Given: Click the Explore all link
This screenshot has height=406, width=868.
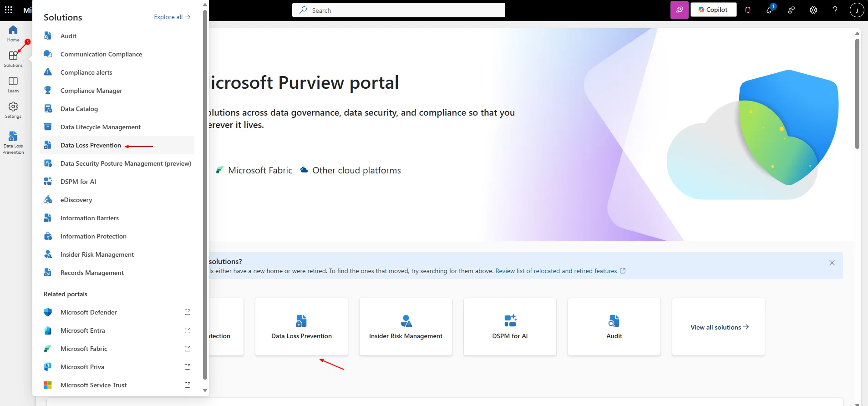Looking at the screenshot, I should pos(172,17).
